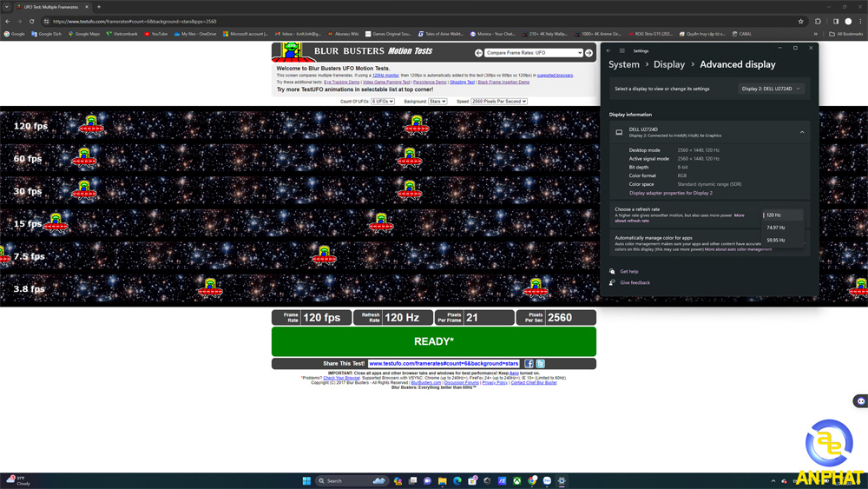Bookmark this page with the star icon
The width and height of the screenshot is (868, 489).
click(800, 21)
